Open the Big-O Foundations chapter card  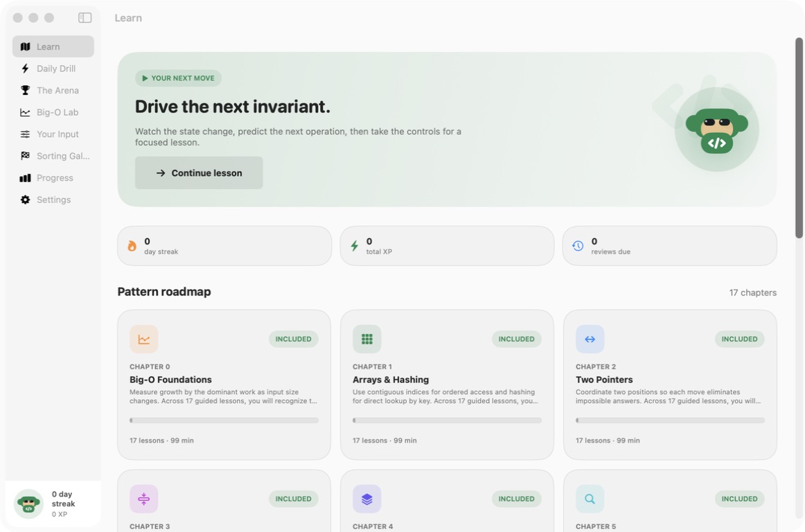[x=224, y=384]
